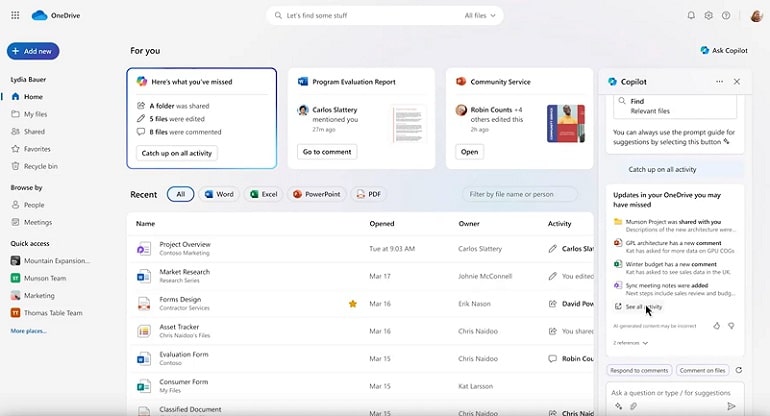
Task: Open the Evaluation Form file
Action: coord(184,354)
